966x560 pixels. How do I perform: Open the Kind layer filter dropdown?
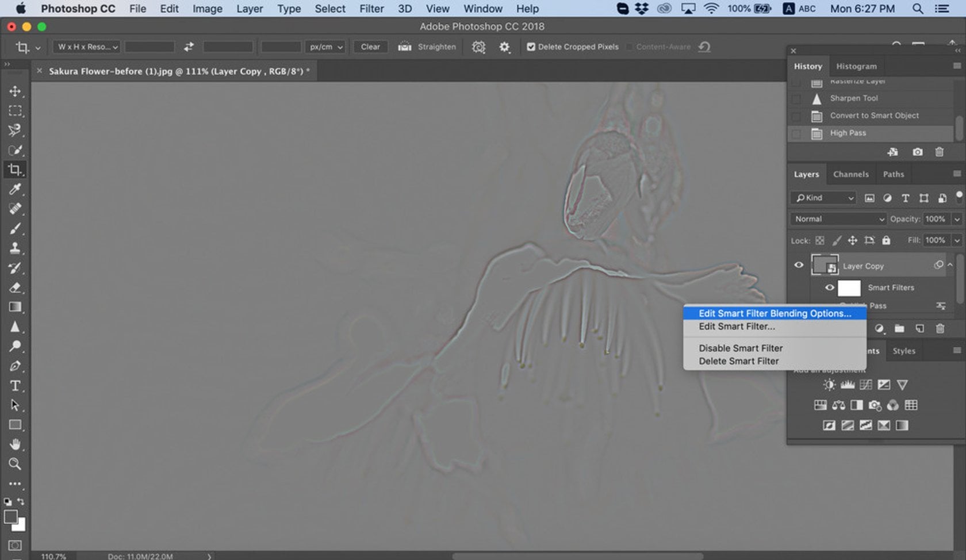coord(823,198)
